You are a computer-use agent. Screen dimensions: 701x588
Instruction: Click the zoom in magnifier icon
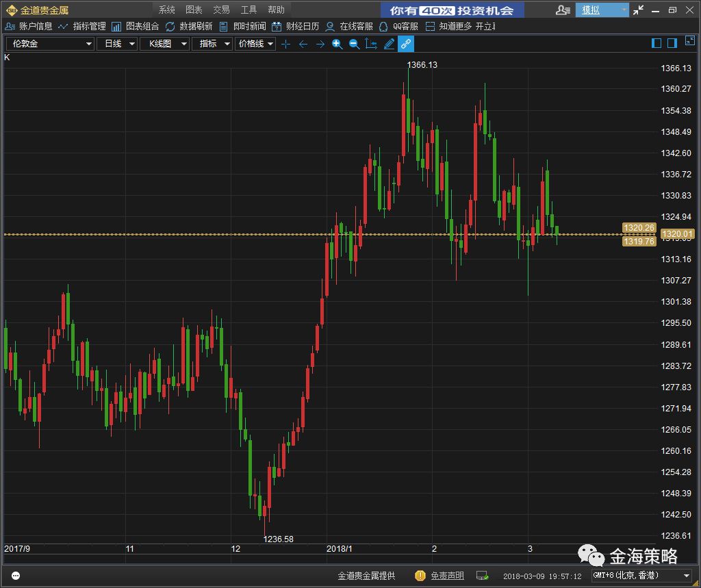[x=337, y=44]
